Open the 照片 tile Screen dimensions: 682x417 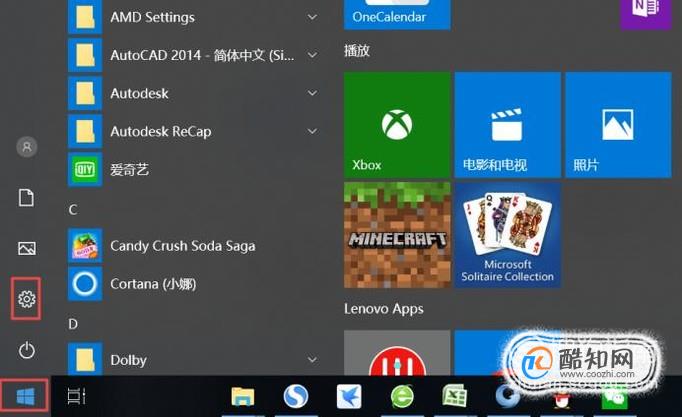pyautogui.click(x=618, y=125)
